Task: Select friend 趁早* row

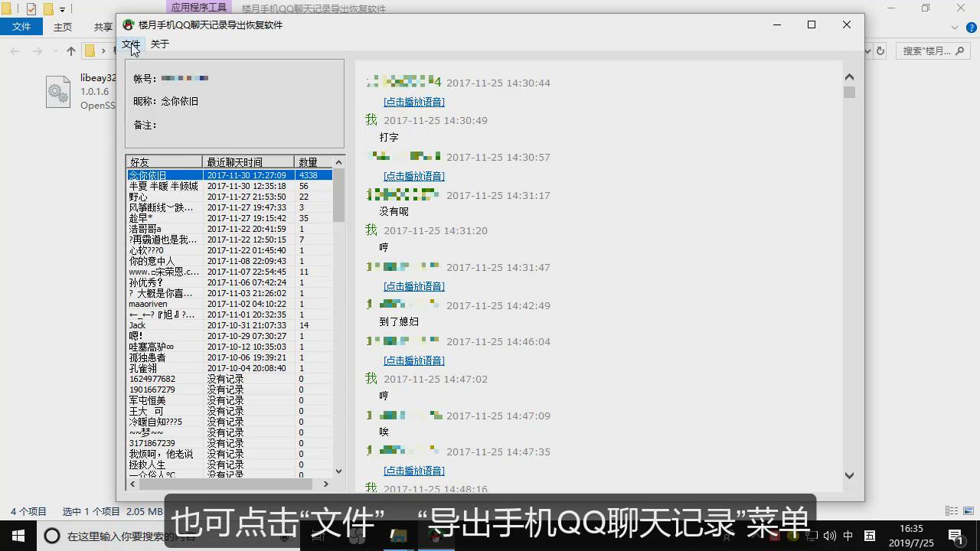Action: [x=230, y=218]
